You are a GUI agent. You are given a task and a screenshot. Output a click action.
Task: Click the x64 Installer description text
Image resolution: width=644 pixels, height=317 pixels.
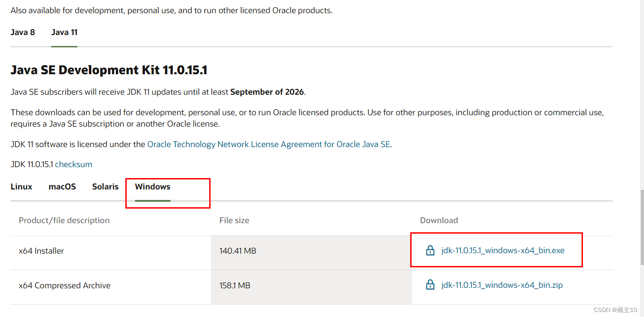click(x=41, y=250)
